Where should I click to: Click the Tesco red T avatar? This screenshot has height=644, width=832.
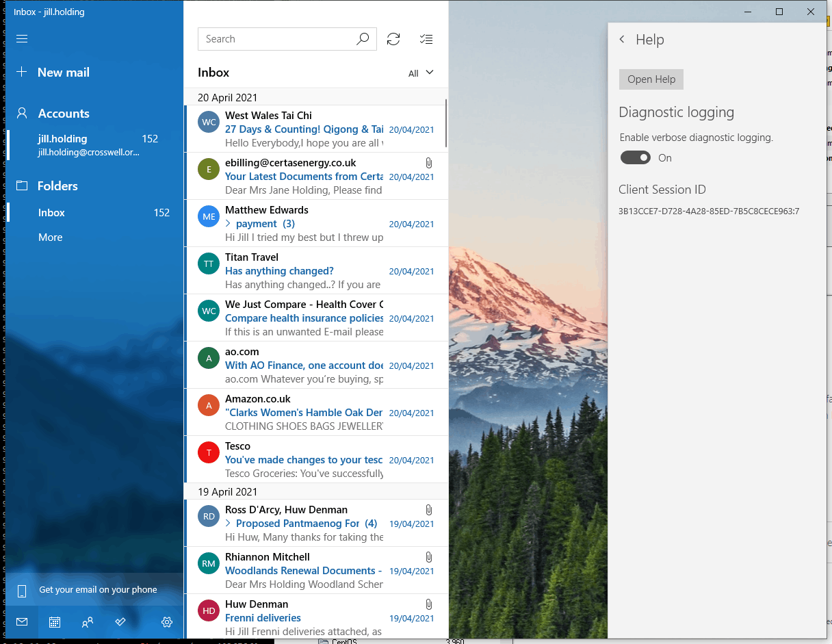pyautogui.click(x=209, y=452)
